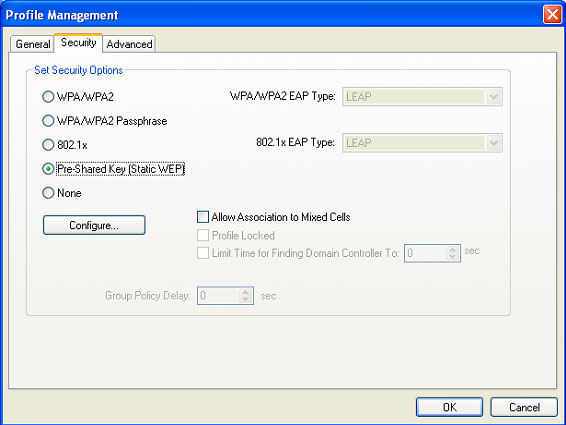
Task: Choose None as the security option
Action: click(x=48, y=193)
